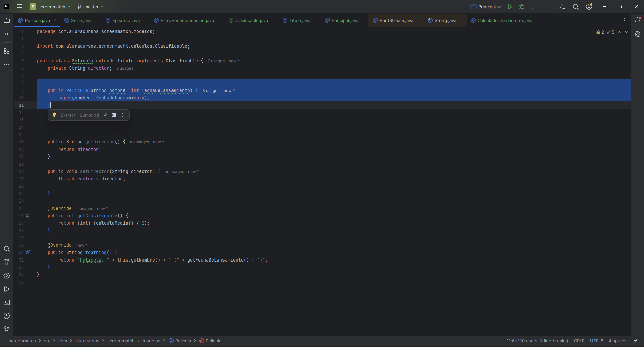Open the Services tool window
The height and width of the screenshot is (347, 644).
(7, 276)
